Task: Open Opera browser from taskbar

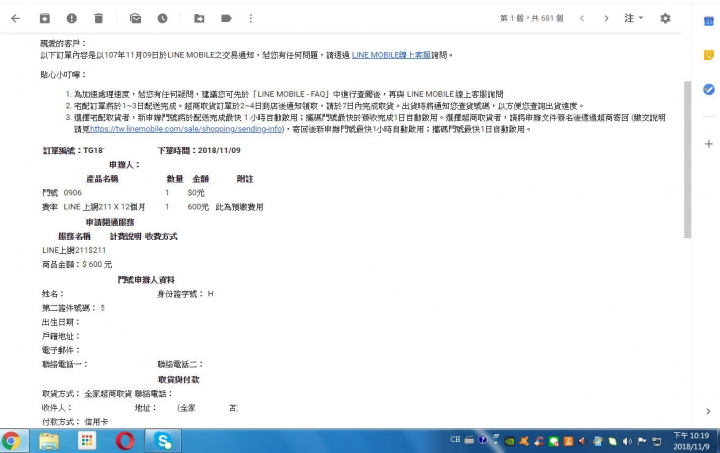Action: [125, 441]
